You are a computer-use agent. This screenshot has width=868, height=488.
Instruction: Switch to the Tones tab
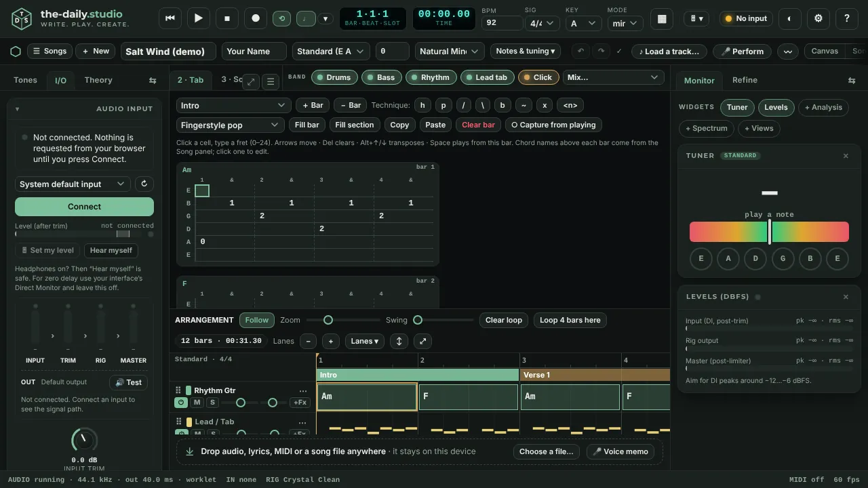pos(26,80)
